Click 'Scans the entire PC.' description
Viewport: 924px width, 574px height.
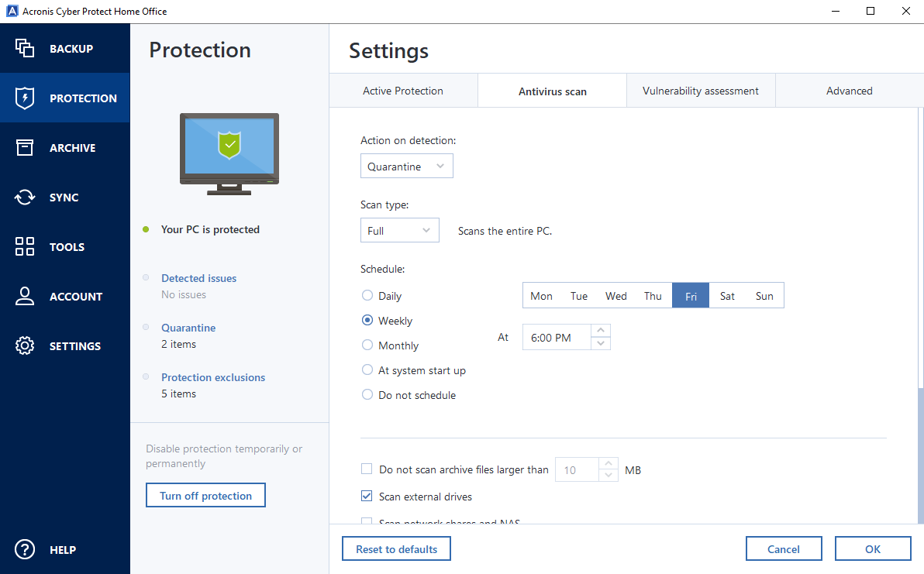[x=505, y=231]
